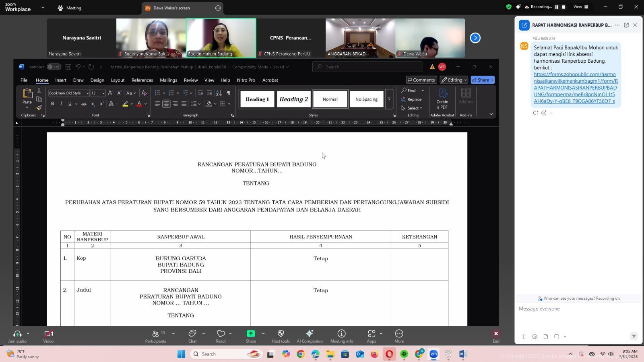This screenshot has height=362, width=644.
Task: Click the green Share screen icon
Action: click(251, 334)
